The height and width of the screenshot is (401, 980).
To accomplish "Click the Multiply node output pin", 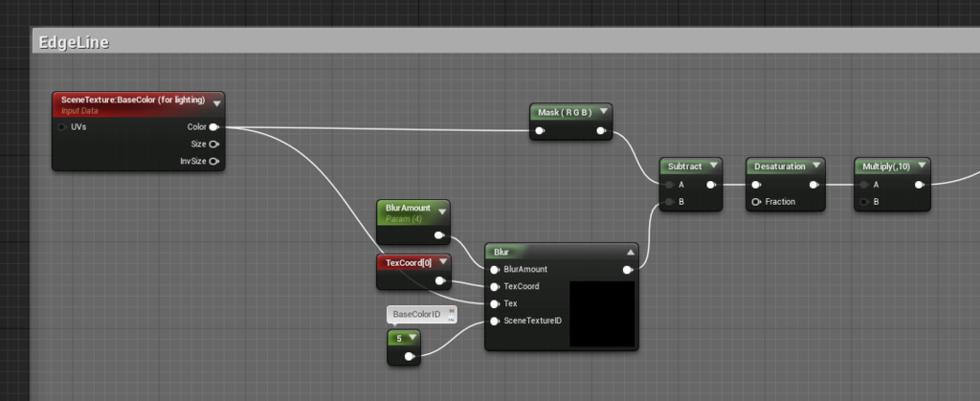I will point(920,185).
